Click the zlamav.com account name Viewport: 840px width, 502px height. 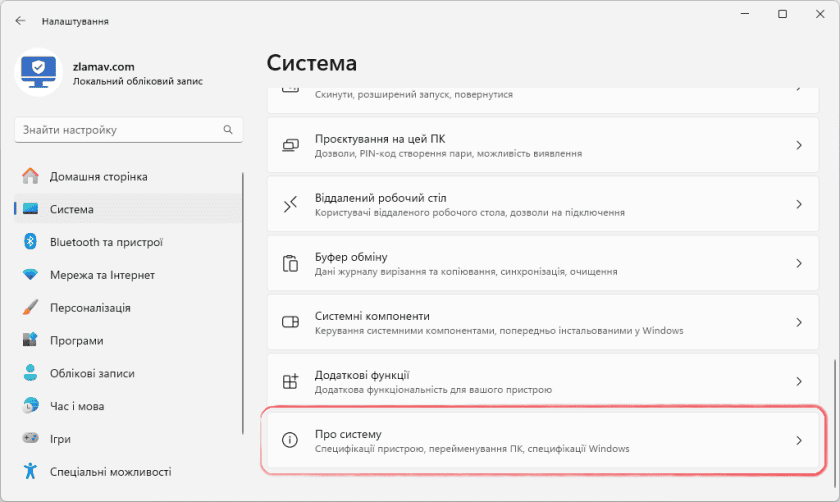point(103,66)
